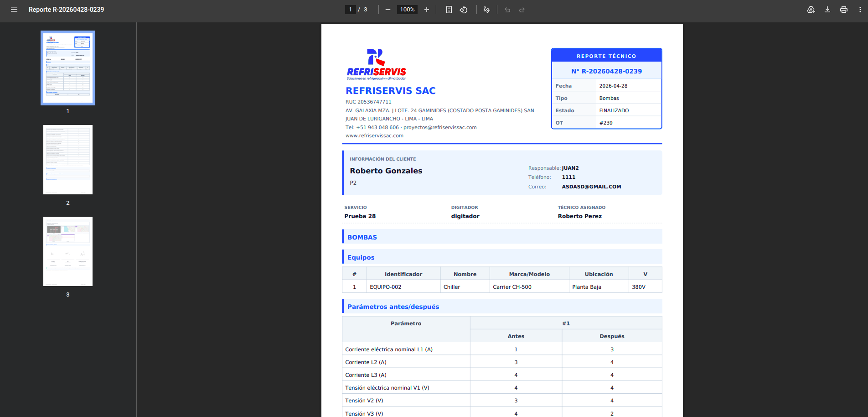Click the date value 2026-04-28
The width and height of the screenshot is (868, 417).
click(x=613, y=86)
